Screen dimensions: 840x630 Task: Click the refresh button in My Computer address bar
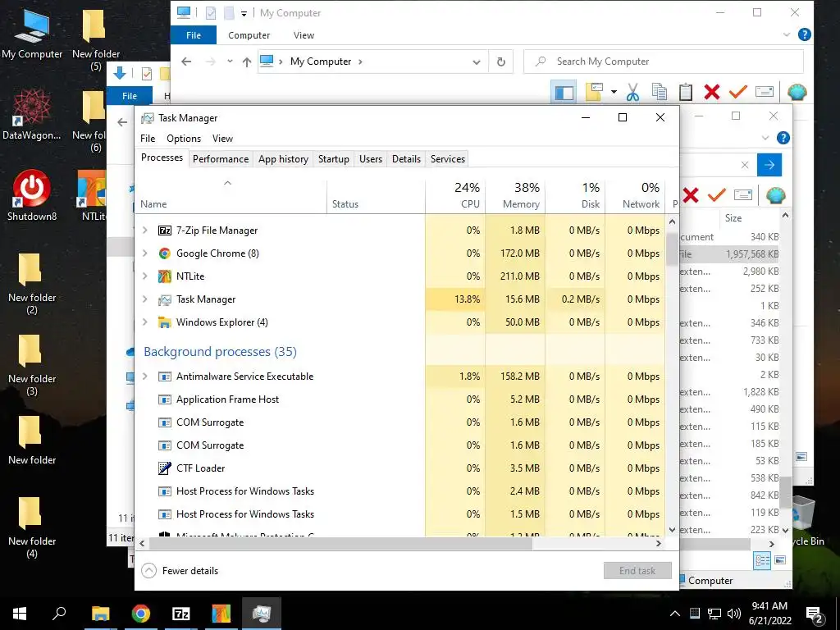pyautogui.click(x=501, y=62)
